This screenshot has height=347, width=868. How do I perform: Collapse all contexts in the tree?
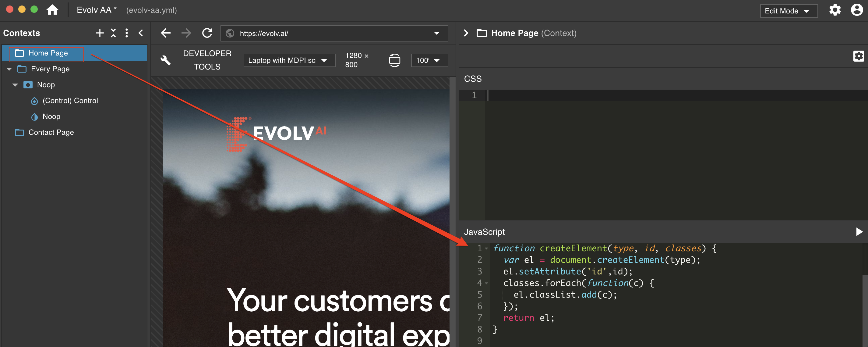coord(113,33)
